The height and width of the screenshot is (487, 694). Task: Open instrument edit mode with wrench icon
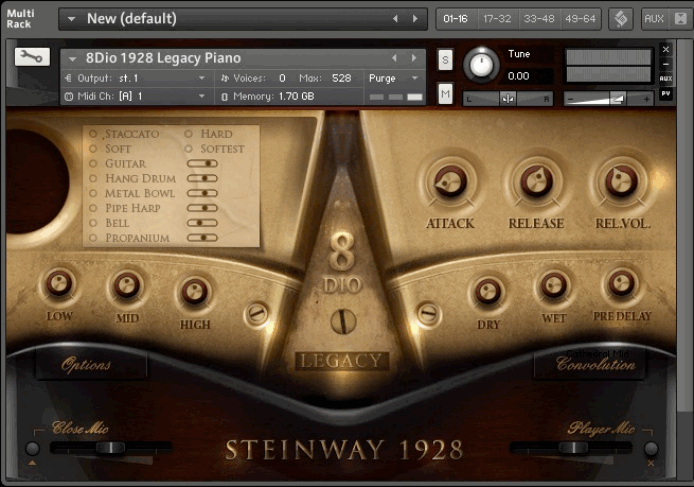click(32, 57)
